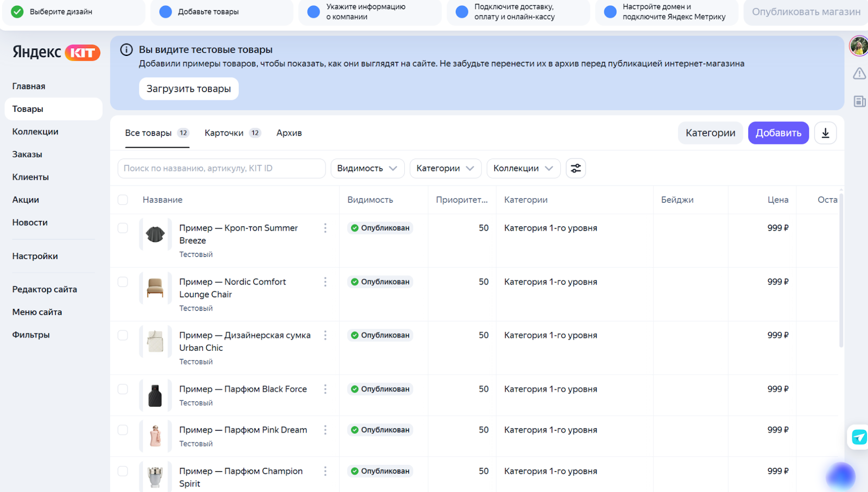Open three-dot menu for Парфюм Black Force
Viewport: 868px width, 492px height.
pos(325,389)
